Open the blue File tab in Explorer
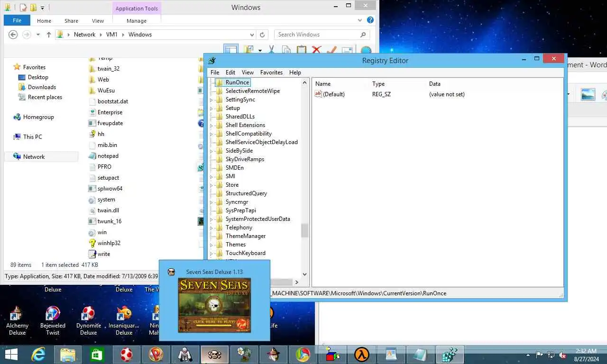Viewport: 607px width, 364px height. [17, 20]
